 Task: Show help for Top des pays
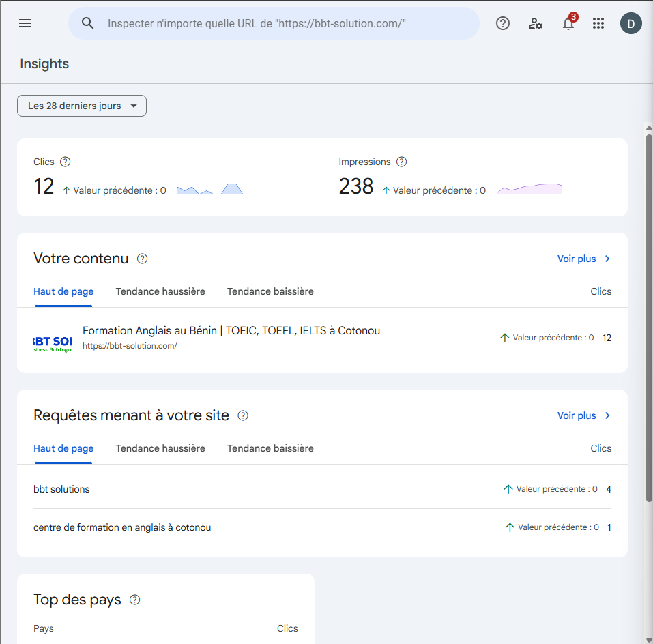tap(135, 600)
